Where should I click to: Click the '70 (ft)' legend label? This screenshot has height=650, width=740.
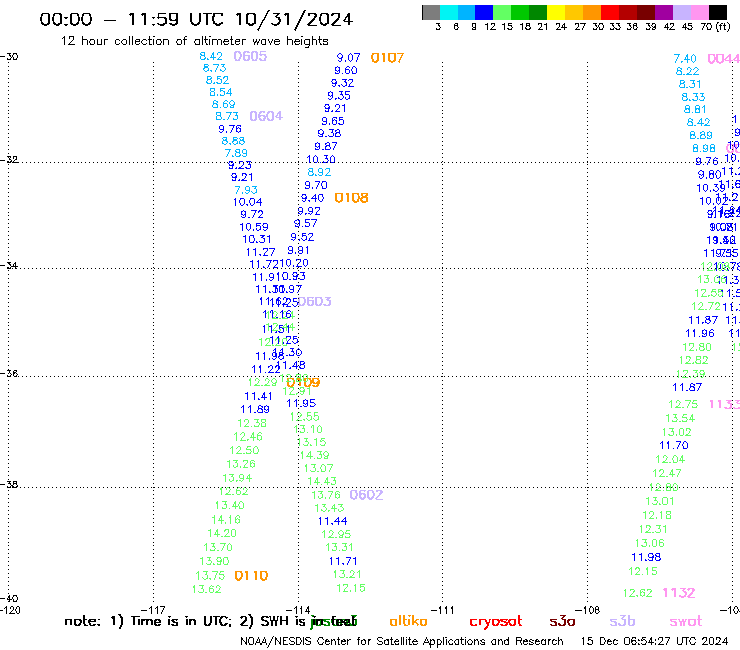[716, 26]
